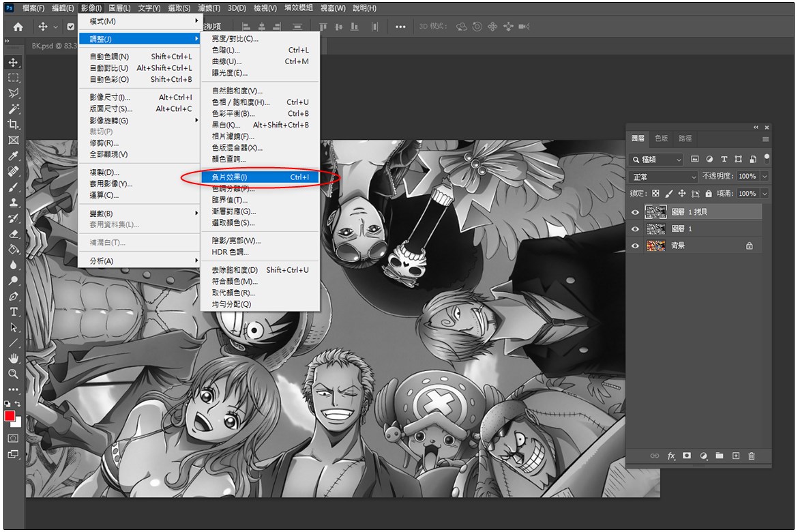
Task: Select the Blur tool
Action: (x=13, y=265)
